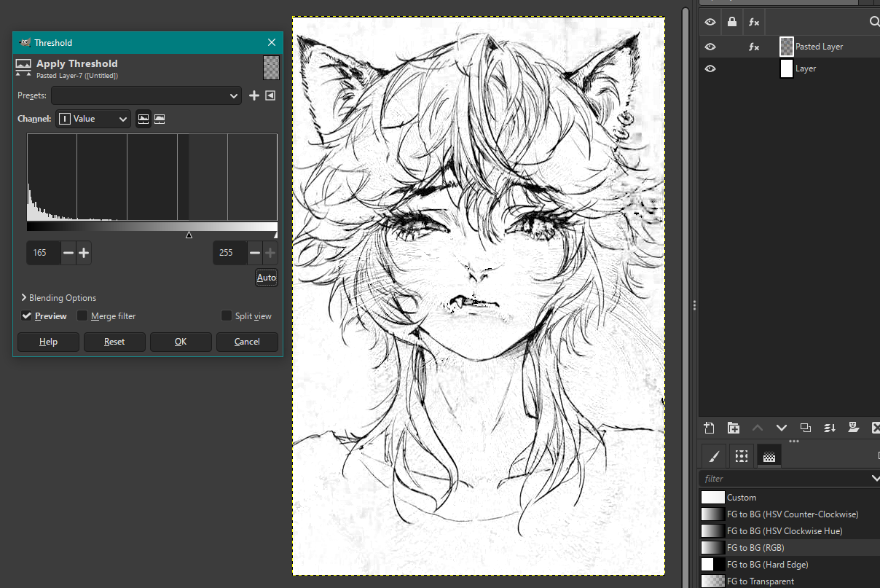Merge down the selected layer
The image size is (880, 588).
pyautogui.click(x=830, y=428)
